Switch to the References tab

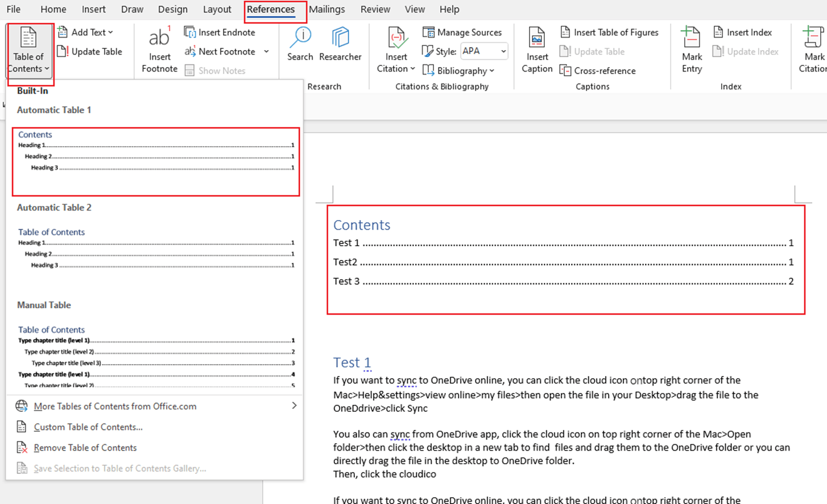271,10
